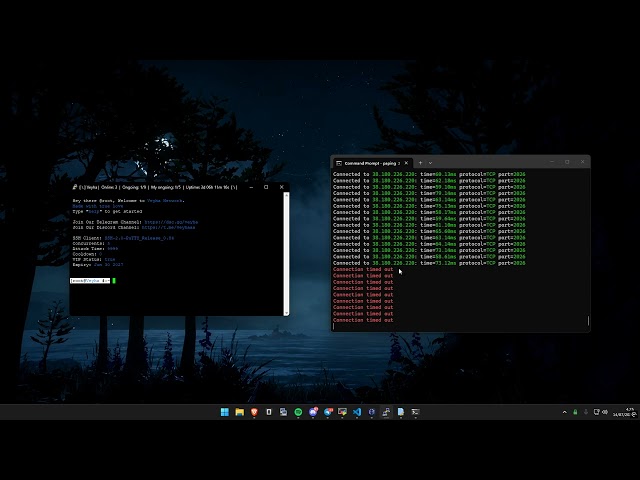Open the Windows Start menu
Image resolution: width=640 pixels, height=480 pixels.
click(x=224, y=412)
